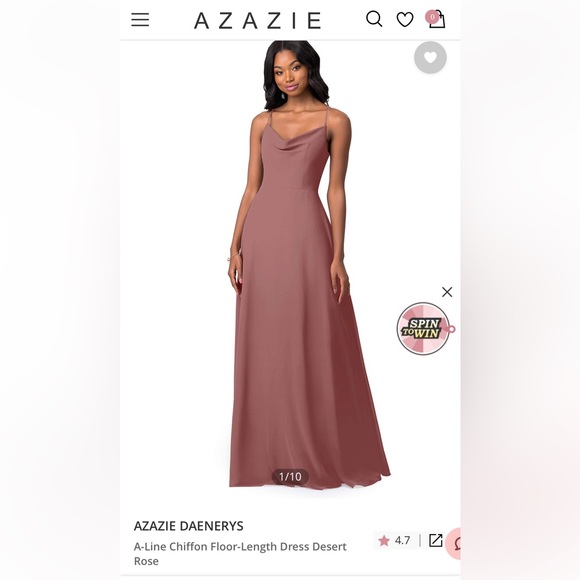Click the AZAZIE DAENERYS product title

189,526
